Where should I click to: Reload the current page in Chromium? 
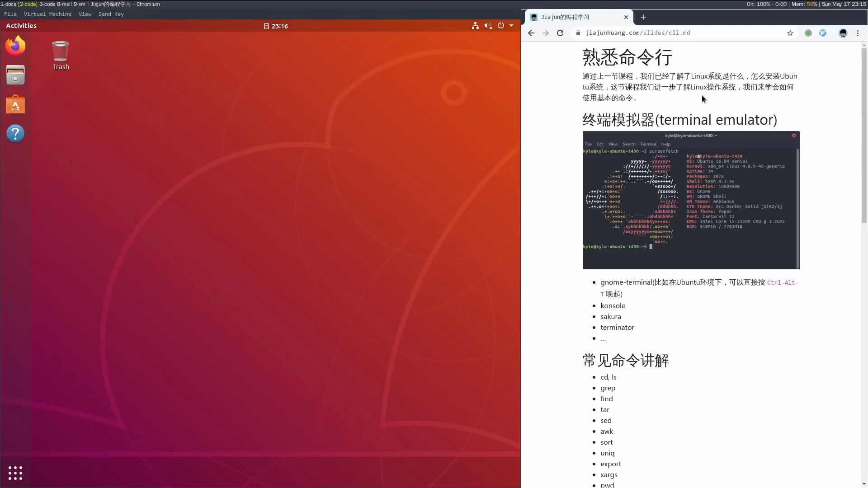coord(560,33)
